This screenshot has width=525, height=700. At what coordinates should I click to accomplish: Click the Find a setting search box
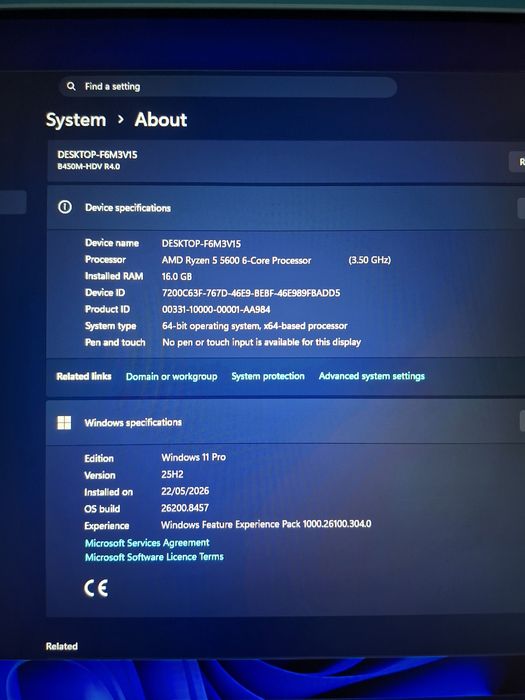228,87
